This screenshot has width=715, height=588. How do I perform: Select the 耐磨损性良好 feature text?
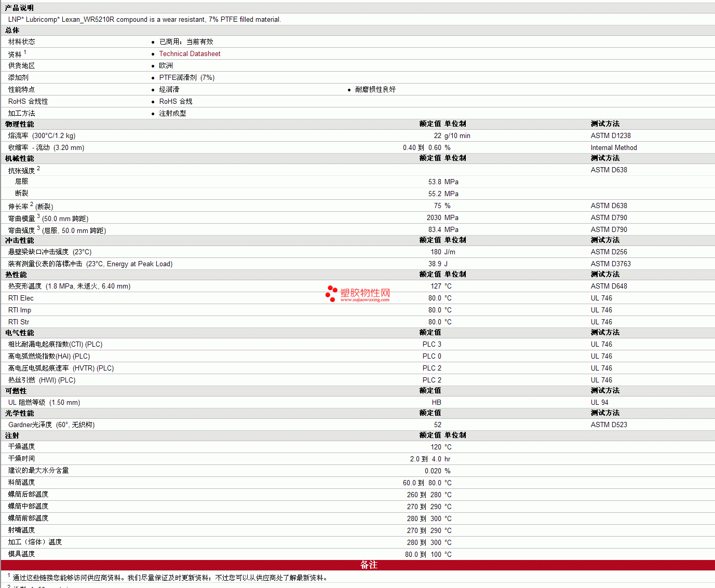point(375,89)
